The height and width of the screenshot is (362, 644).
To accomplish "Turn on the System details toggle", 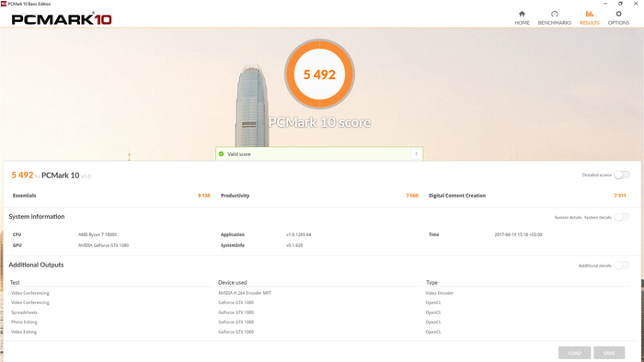I will coord(622,217).
